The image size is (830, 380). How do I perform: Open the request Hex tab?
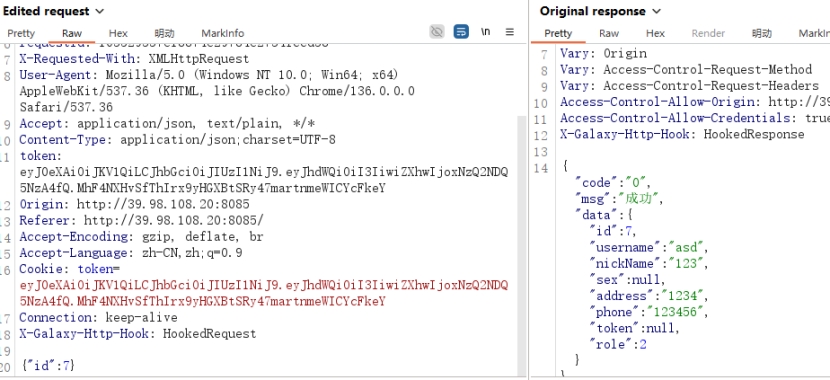[118, 33]
